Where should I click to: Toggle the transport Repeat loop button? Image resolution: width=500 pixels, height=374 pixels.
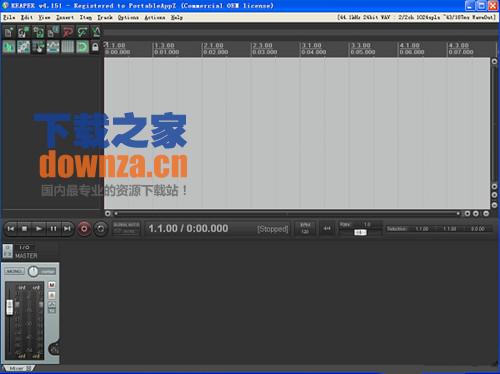100,229
